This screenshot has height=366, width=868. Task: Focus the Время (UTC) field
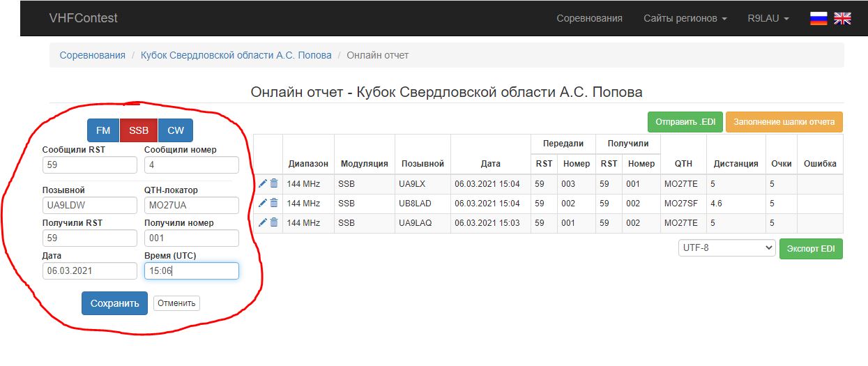tap(192, 271)
